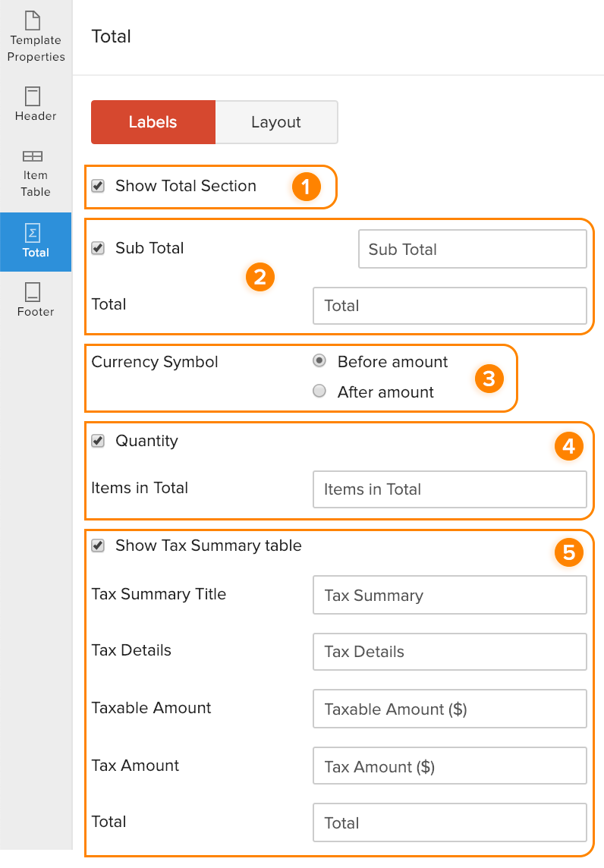Image resolution: width=604 pixels, height=868 pixels.
Task: Edit the Taxable Amount ($) field
Action: coord(449,709)
